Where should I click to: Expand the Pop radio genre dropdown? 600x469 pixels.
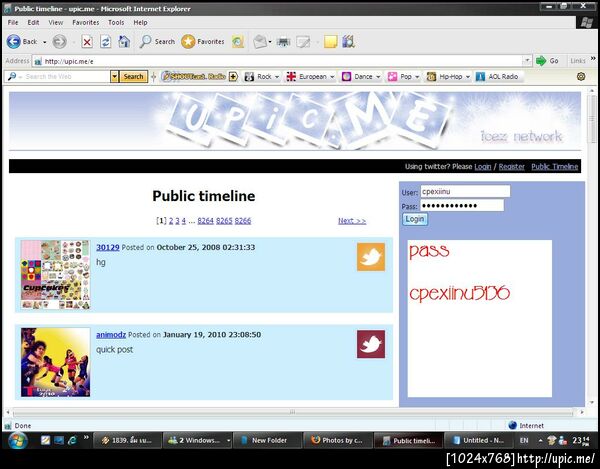point(417,77)
